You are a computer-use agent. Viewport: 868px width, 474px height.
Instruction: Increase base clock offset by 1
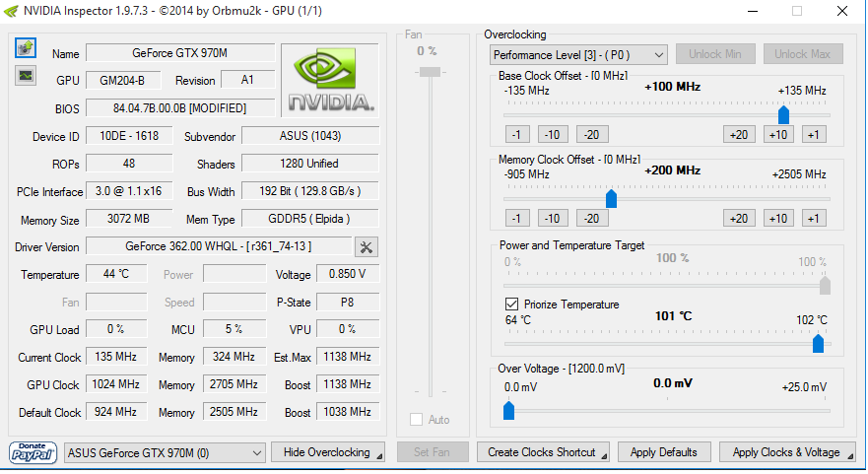814,135
